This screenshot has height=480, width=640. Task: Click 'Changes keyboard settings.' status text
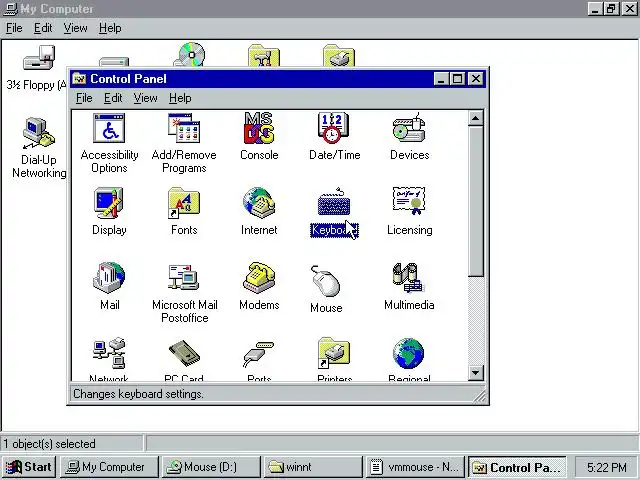(x=138, y=394)
